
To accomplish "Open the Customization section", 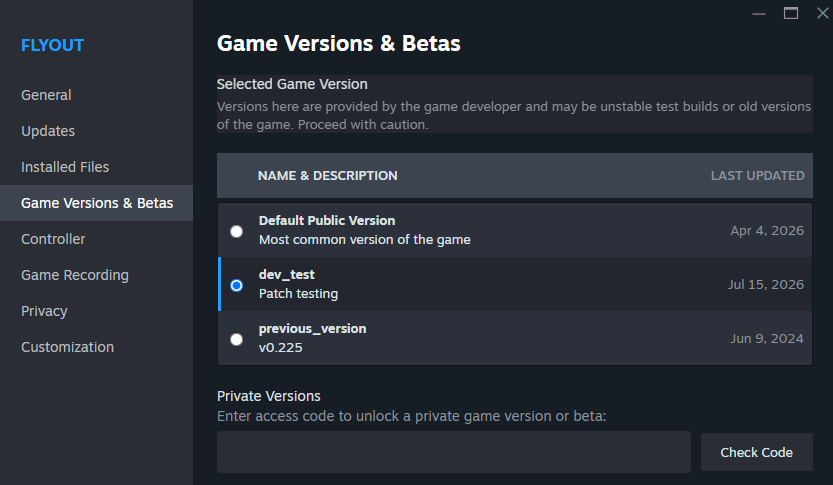I will (x=67, y=347).
